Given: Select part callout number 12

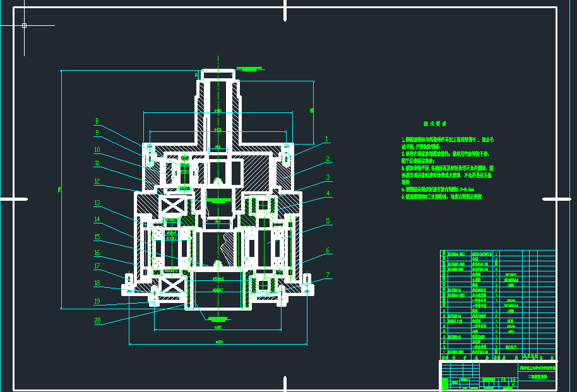Looking at the screenshot, I should click(x=97, y=181).
